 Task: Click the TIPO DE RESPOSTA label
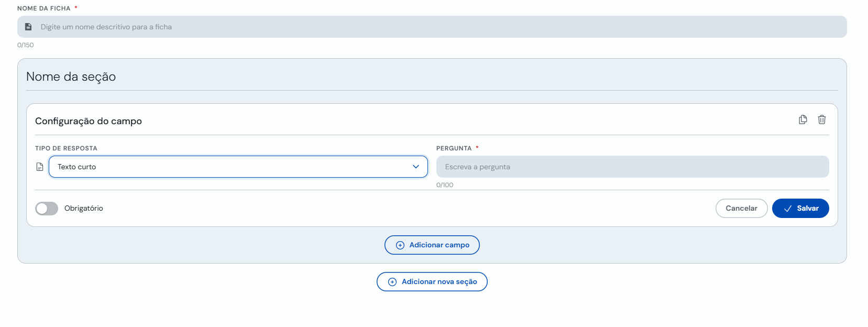[66, 148]
